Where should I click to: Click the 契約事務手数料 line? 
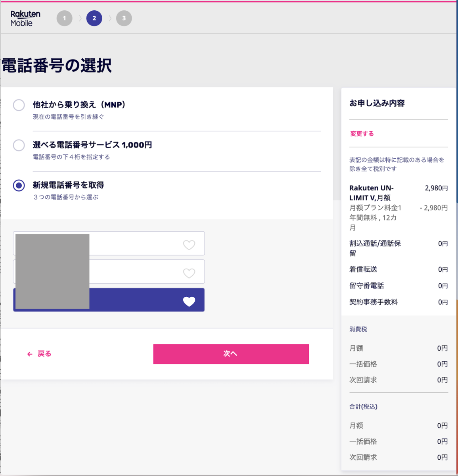(x=374, y=302)
